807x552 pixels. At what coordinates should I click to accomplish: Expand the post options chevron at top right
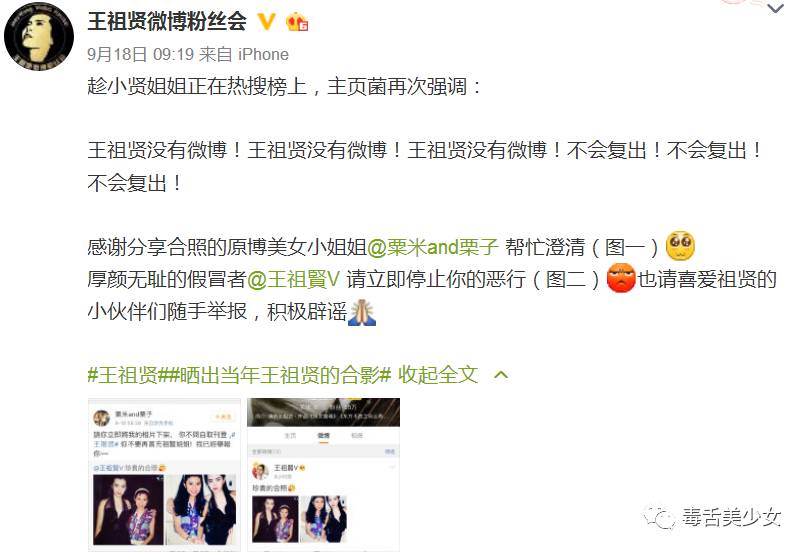[775, 8]
